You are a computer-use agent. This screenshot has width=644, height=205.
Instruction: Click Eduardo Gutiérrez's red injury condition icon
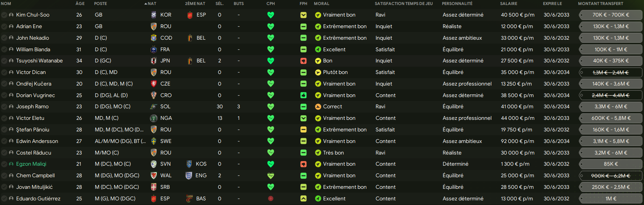pyautogui.click(x=271, y=198)
